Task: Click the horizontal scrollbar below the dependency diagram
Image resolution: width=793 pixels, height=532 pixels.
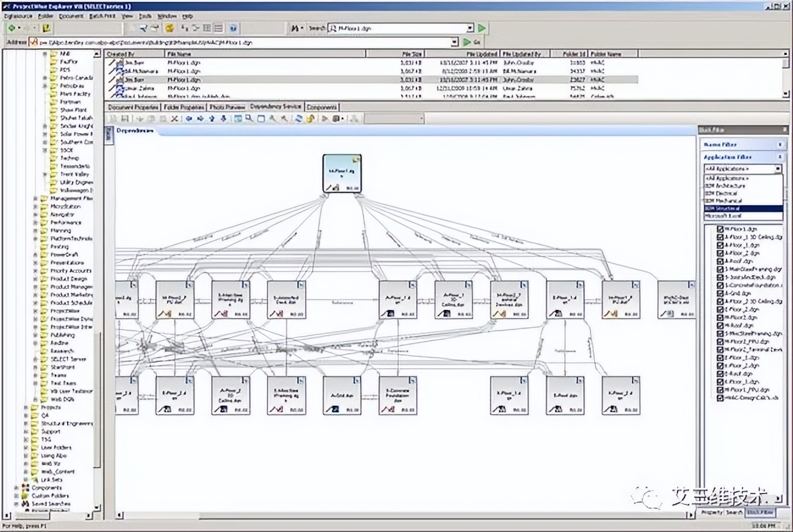Action: 405,515
